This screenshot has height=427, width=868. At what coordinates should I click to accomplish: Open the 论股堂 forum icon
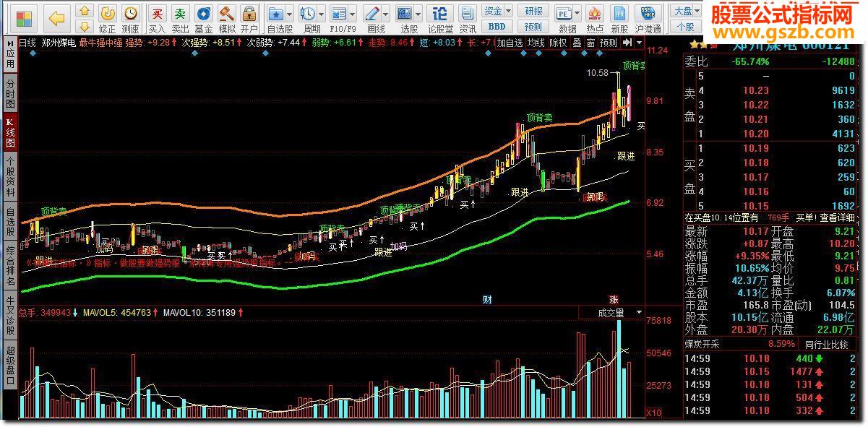pyautogui.click(x=440, y=13)
